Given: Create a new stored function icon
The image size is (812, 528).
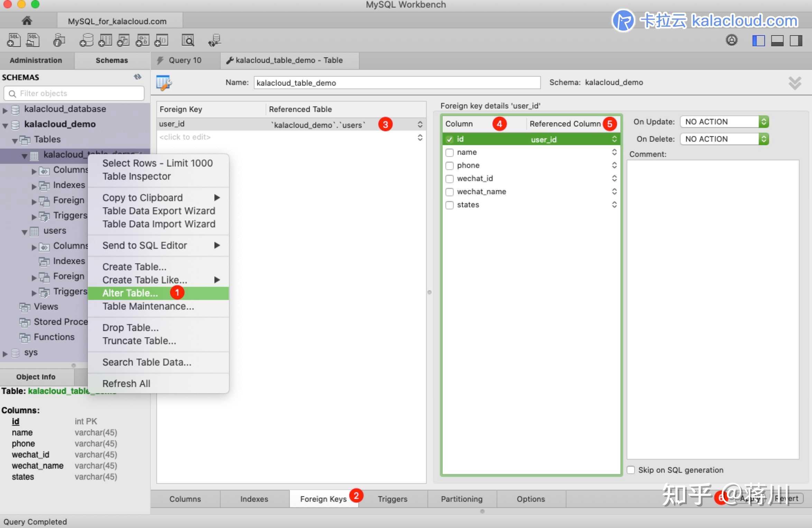Looking at the screenshot, I should tap(161, 40).
